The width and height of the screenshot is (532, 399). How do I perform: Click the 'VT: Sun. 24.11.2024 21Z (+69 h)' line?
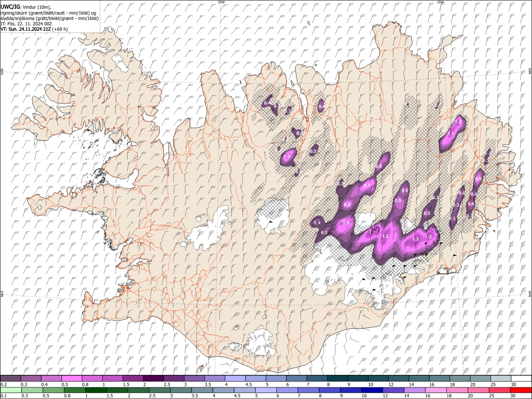click(x=34, y=29)
